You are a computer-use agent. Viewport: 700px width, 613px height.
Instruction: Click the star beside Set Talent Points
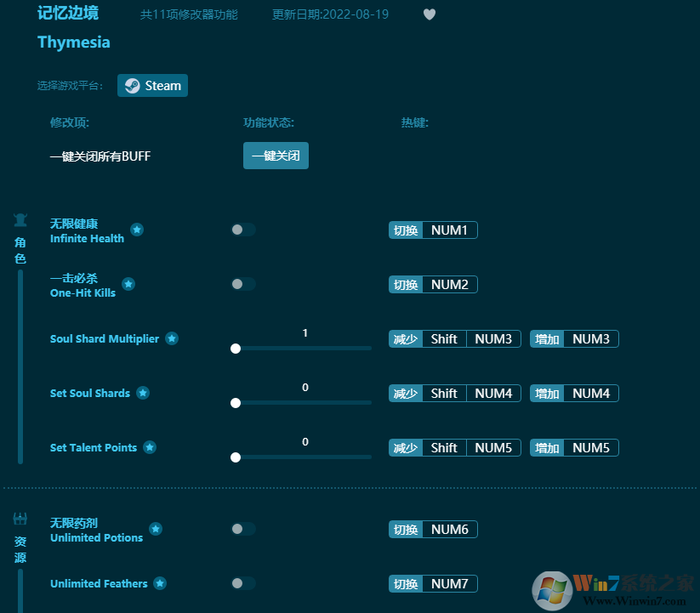click(150, 447)
